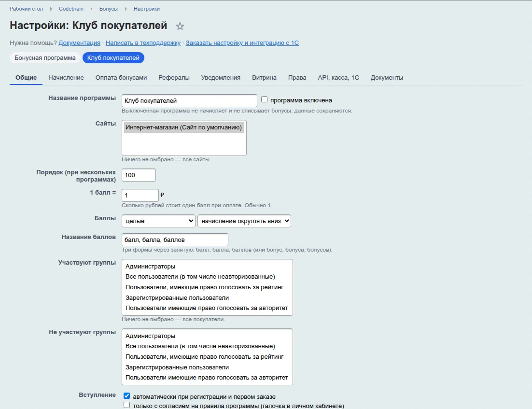Switch to the Витрина tab
The width and height of the screenshot is (532, 409).
click(264, 78)
